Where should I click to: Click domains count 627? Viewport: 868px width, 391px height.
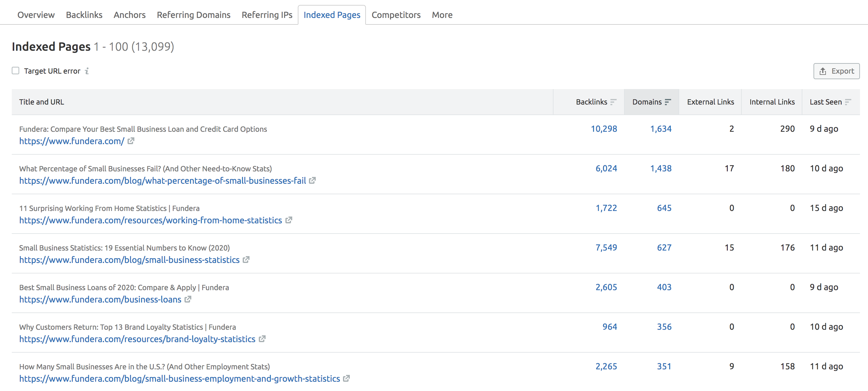[x=664, y=247]
